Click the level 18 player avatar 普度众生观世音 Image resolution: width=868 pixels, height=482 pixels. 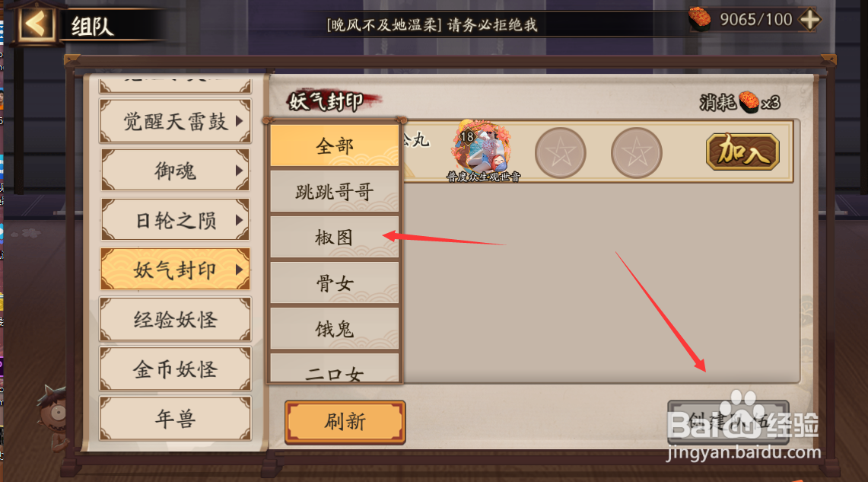point(482,148)
